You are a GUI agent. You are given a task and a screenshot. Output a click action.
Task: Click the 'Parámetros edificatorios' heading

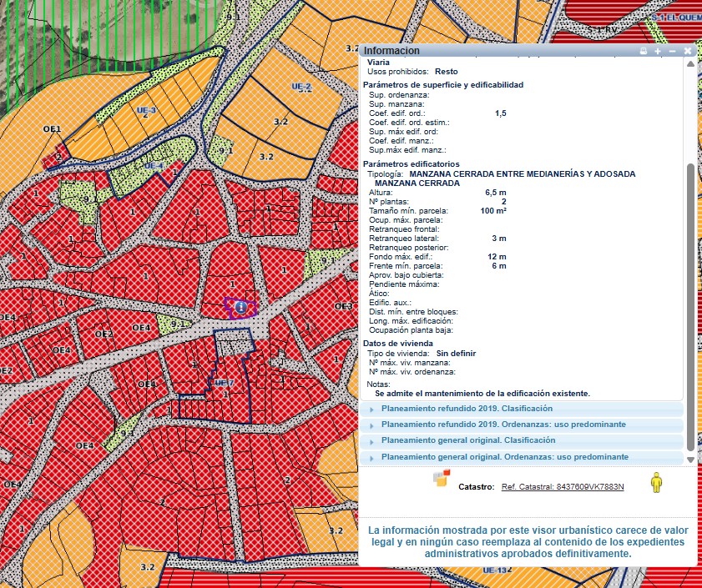pyautogui.click(x=412, y=163)
